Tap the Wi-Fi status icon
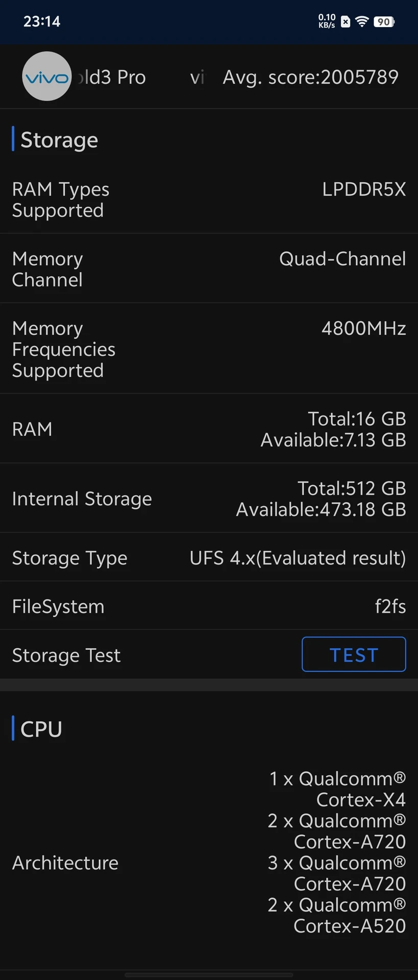Screen dimensions: 418x980 click(362, 21)
